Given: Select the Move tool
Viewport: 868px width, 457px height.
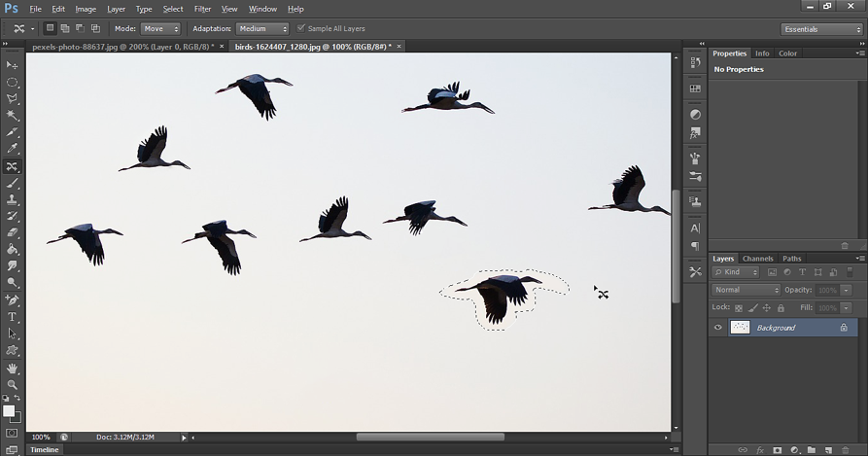Looking at the screenshot, I should tap(12, 65).
